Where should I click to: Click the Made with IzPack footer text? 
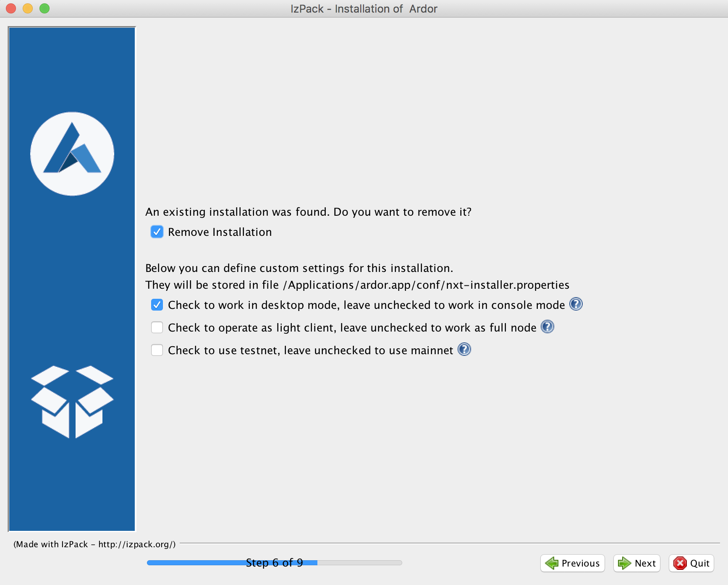94,544
